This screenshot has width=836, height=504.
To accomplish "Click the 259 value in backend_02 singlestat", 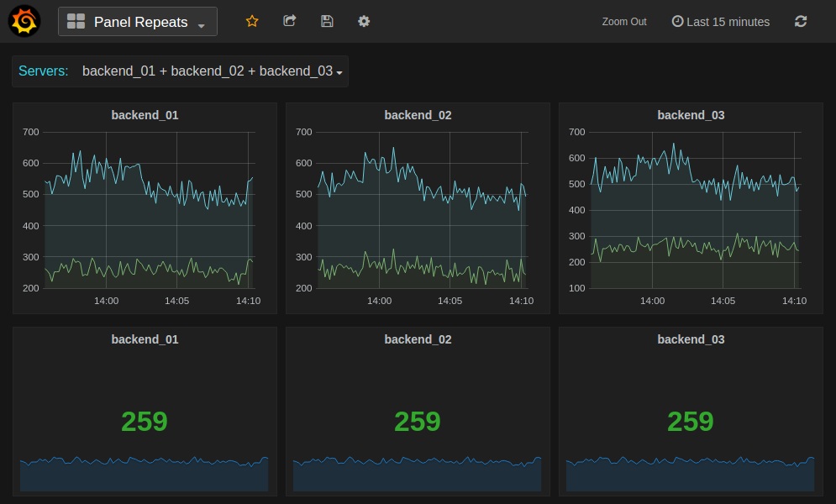I will 418,421.
